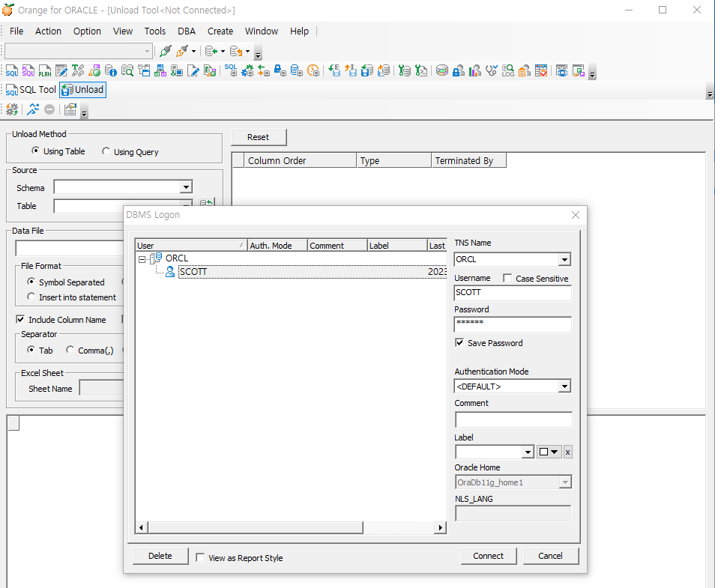Open the SQL Tool from the toolbar
Image resolution: width=715 pixels, height=588 pixels.
tap(12, 70)
